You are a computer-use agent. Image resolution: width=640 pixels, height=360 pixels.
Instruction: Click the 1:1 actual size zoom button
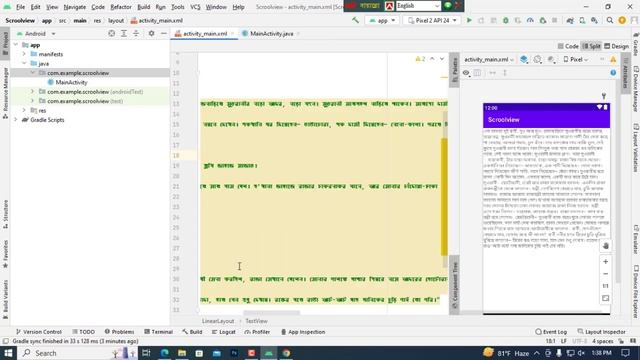coord(606,286)
